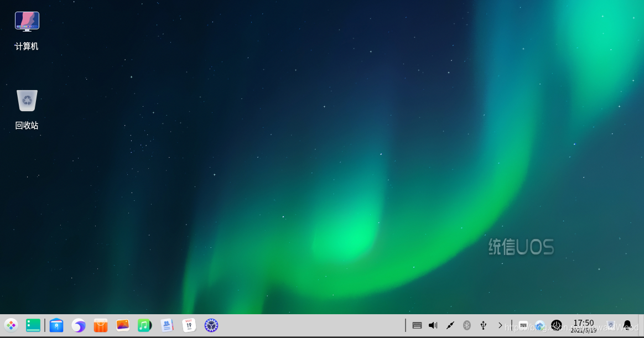Click the round power button in the dock
This screenshot has width=644, height=338.
[x=557, y=325]
